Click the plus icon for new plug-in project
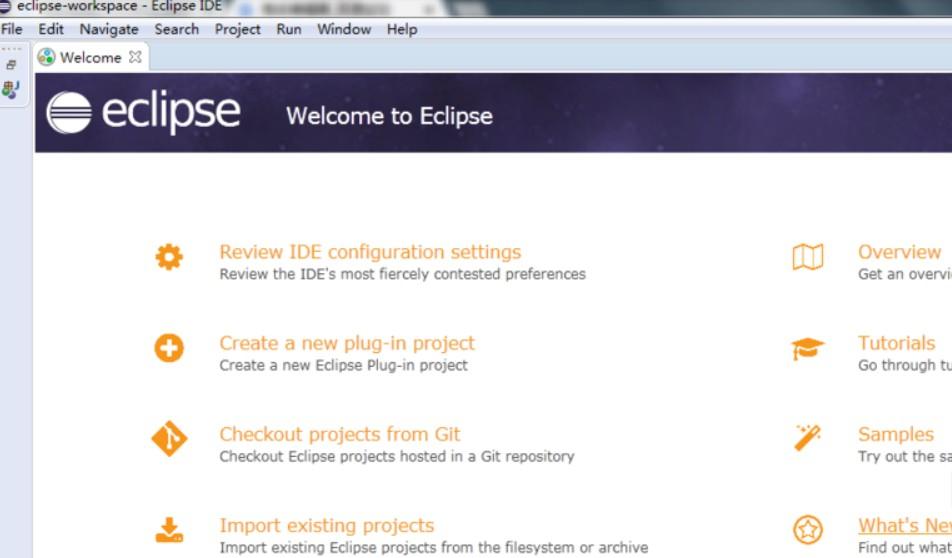The image size is (952, 558). point(169,348)
